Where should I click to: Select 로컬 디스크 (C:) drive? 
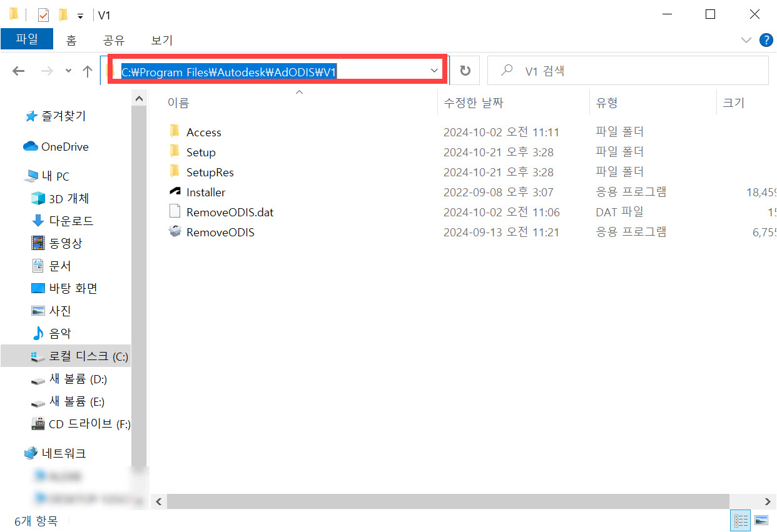[66, 356]
